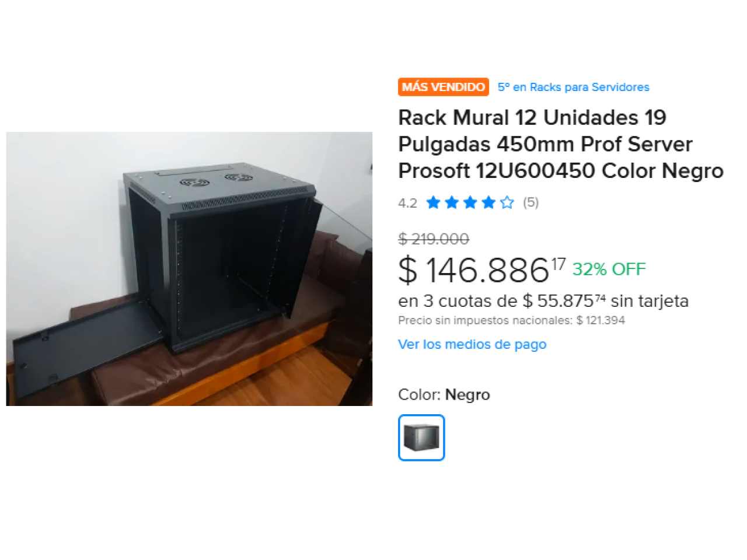Click the orange MÁS VENDIDO badge
Image resolution: width=747 pixels, height=560 pixels.
pos(444,87)
